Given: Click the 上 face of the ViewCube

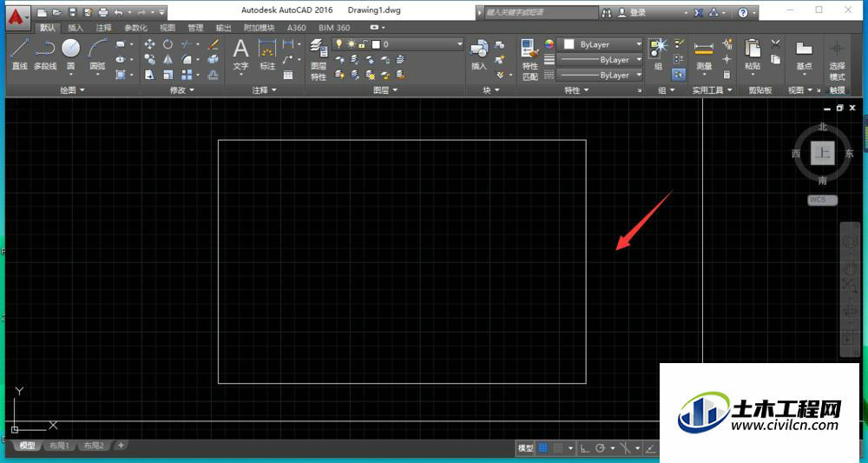Looking at the screenshot, I should 823,152.
